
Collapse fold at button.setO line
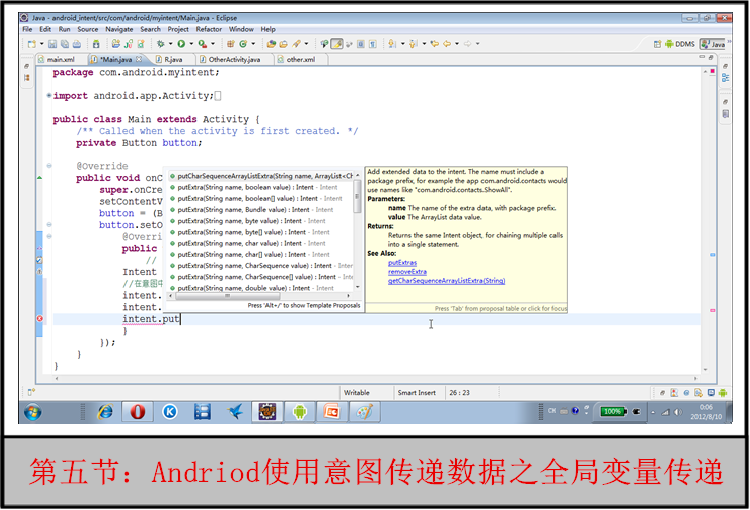coord(49,224)
